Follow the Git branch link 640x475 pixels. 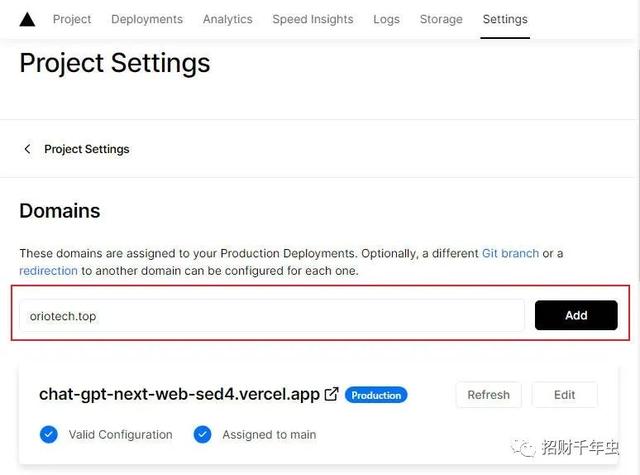(510, 254)
